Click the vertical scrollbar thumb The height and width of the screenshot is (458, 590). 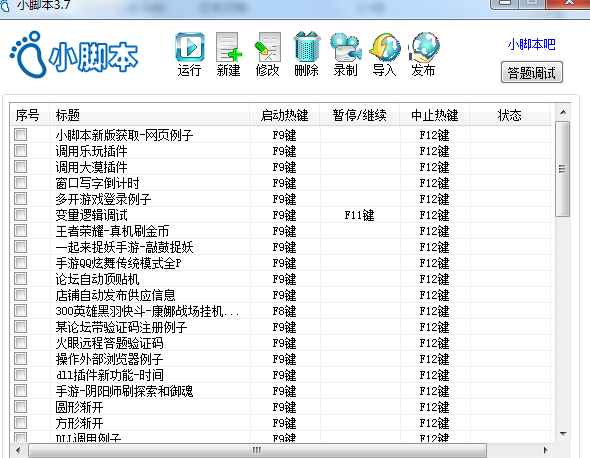point(563,169)
